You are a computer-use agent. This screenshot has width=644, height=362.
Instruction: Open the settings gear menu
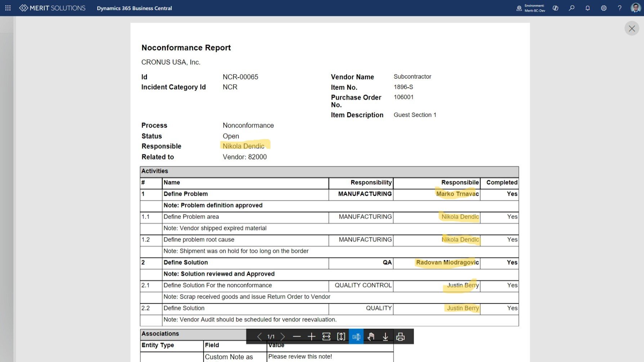(604, 8)
